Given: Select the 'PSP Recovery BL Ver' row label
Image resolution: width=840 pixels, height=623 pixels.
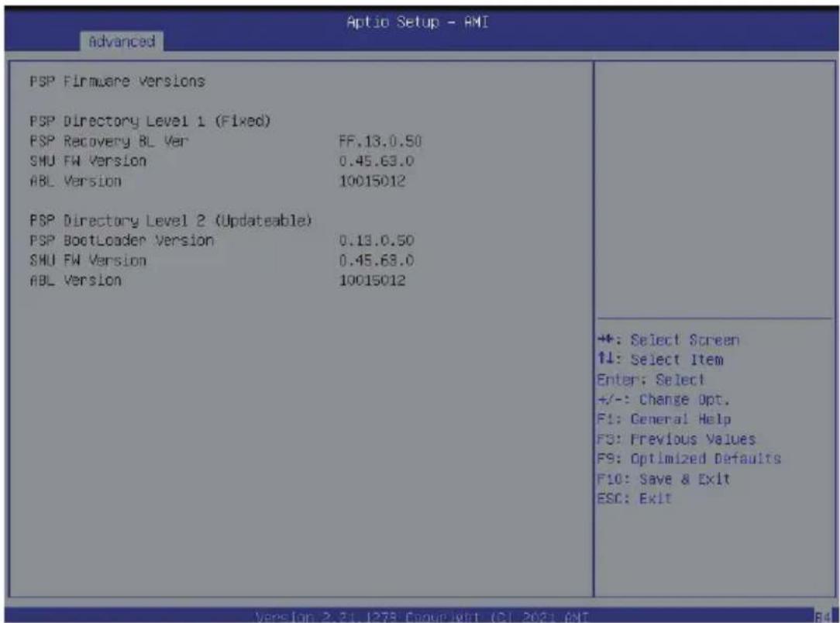Looking at the screenshot, I should (x=108, y=142).
